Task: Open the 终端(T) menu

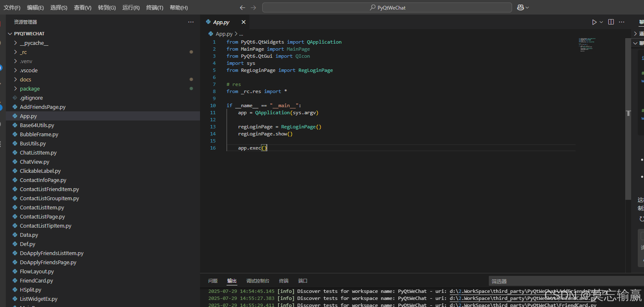Action: point(155,7)
